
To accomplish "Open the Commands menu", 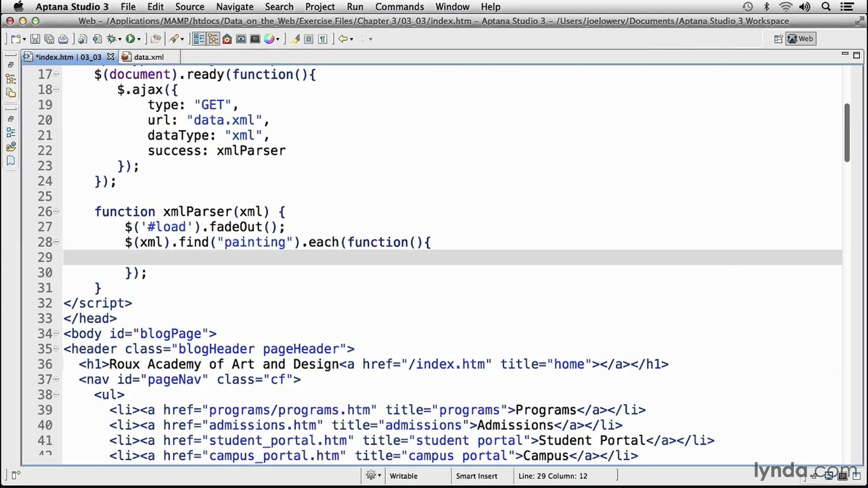I will (x=399, y=7).
